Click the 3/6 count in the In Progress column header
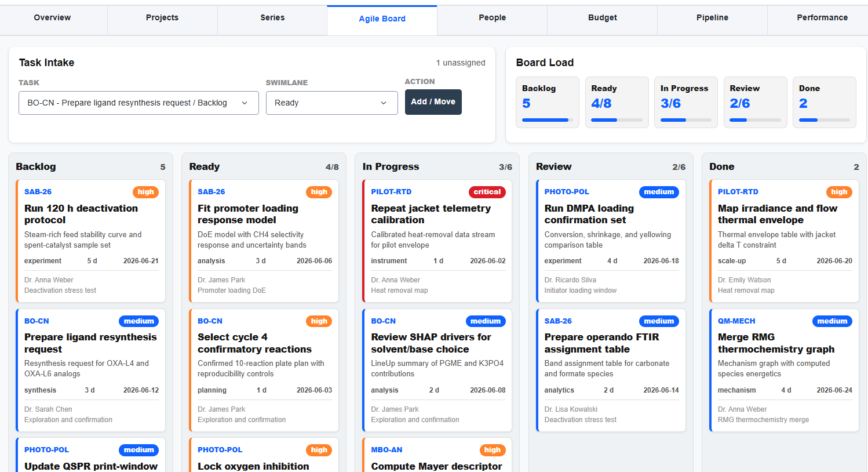868x472 pixels. point(506,167)
